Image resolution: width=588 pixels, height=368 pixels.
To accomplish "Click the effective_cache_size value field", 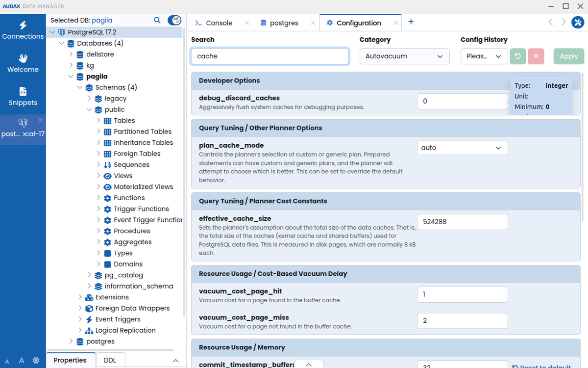I will (463, 222).
